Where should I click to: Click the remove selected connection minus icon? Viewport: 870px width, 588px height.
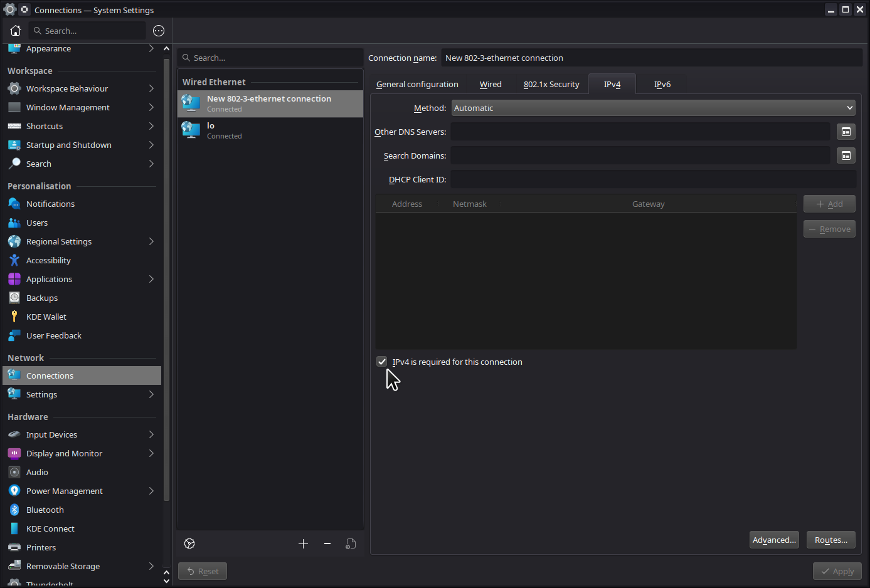click(327, 543)
